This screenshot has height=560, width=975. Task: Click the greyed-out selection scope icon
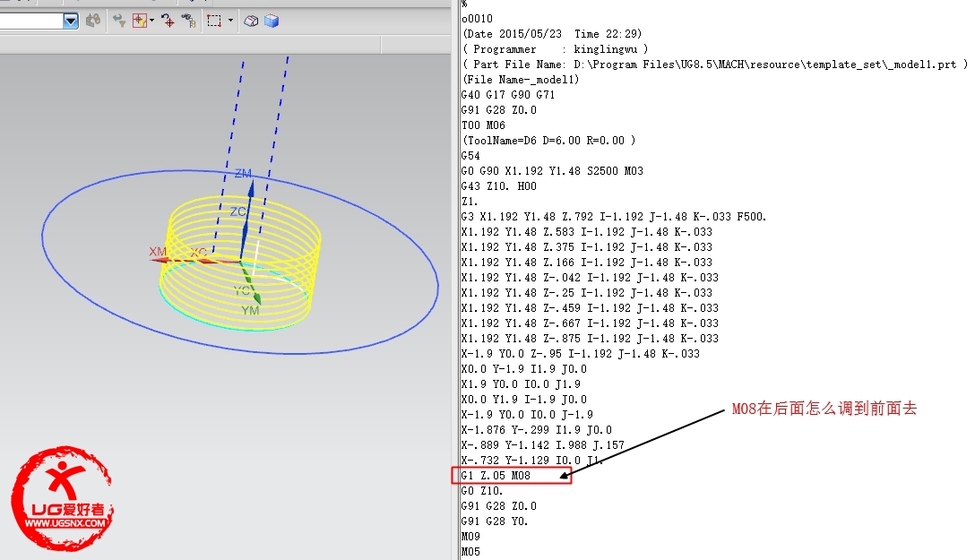pyautogui.click(x=93, y=22)
